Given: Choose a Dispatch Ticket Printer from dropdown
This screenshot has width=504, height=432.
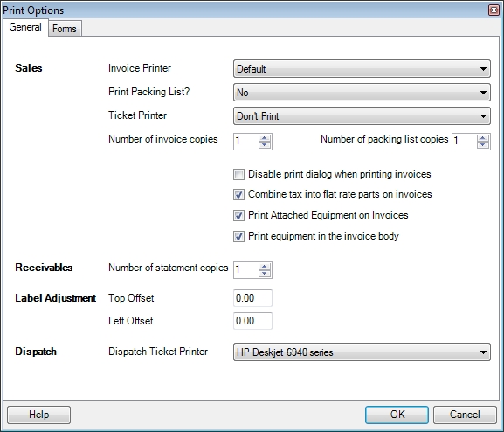Looking at the screenshot, I should [362, 352].
